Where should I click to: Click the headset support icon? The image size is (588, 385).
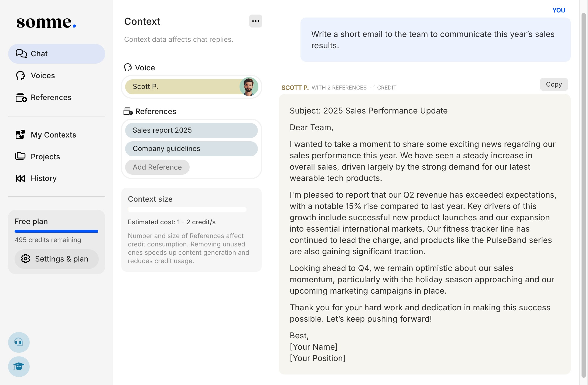coord(19,342)
